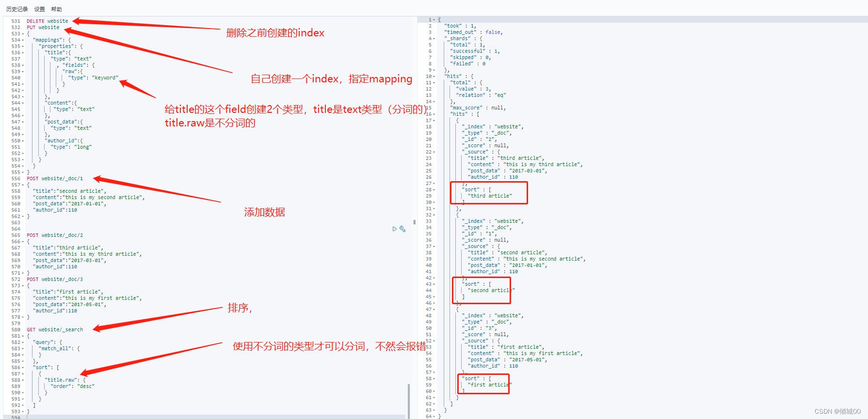
Task: Collapse the "sort" array at response line 58
Action: 434,379
